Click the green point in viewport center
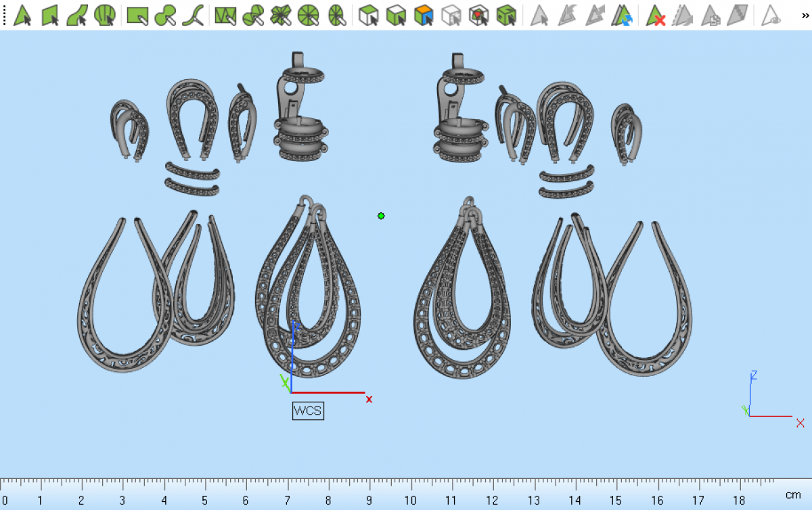The width and height of the screenshot is (812, 510). (x=381, y=216)
